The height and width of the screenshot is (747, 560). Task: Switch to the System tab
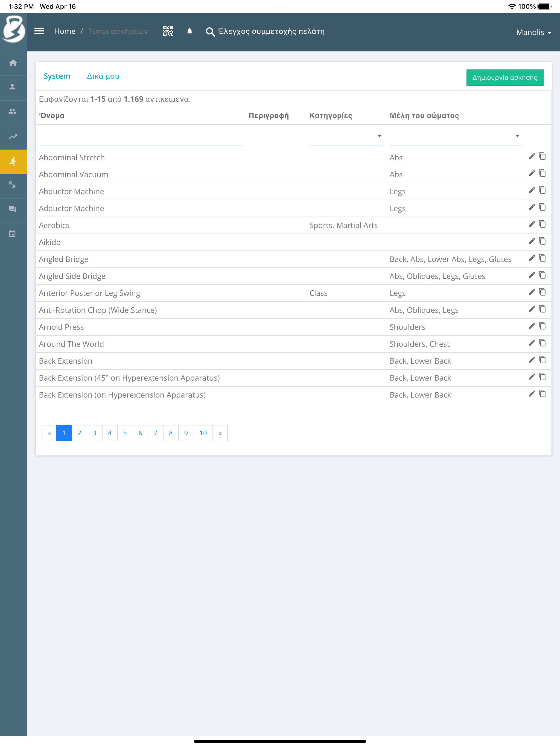pos(57,76)
